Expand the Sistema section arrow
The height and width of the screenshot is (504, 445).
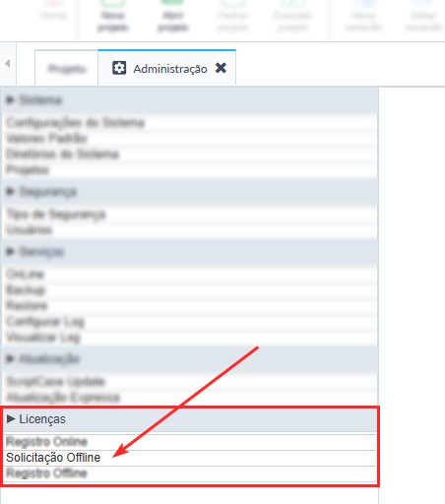pos(11,99)
